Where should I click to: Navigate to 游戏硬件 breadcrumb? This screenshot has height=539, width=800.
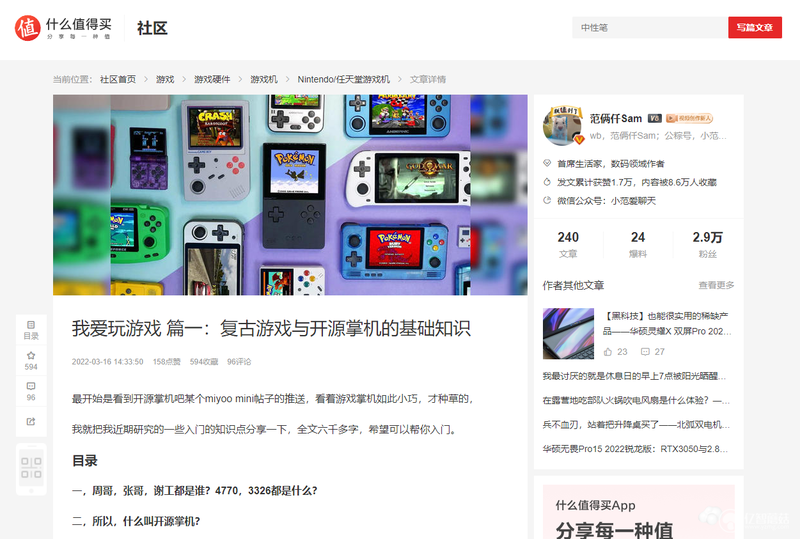(212, 79)
